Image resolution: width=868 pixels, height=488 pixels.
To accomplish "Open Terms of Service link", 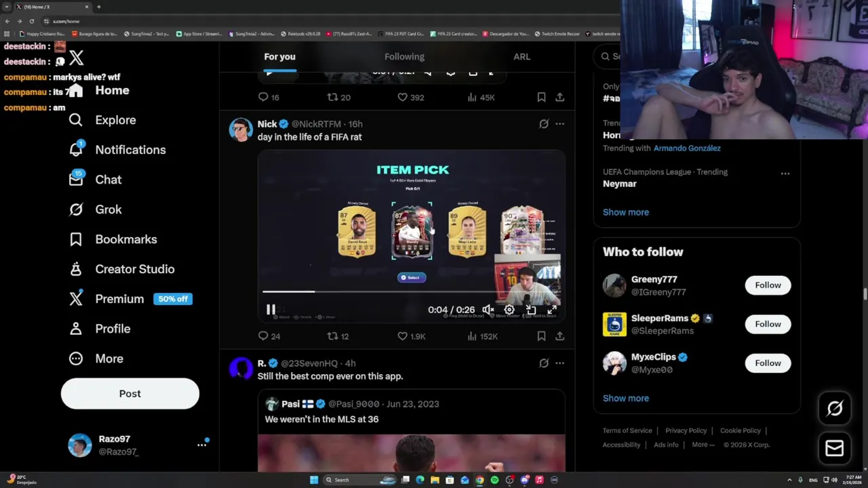I will click(x=627, y=430).
